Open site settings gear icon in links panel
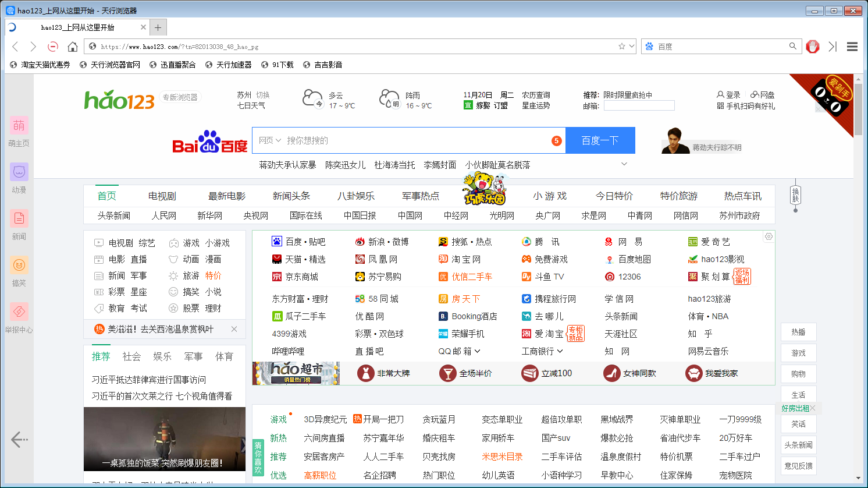 [x=769, y=236]
